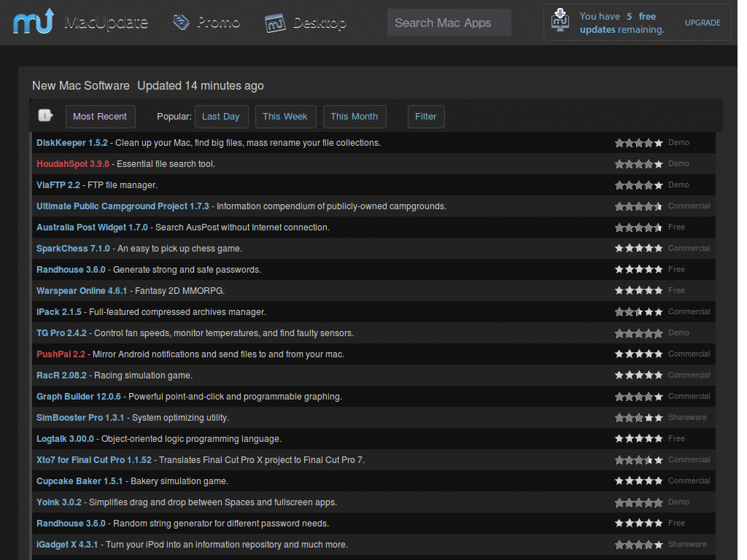
Task: Click the star rating for SimBooster Pro 1.3.1
Action: (x=638, y=418)
